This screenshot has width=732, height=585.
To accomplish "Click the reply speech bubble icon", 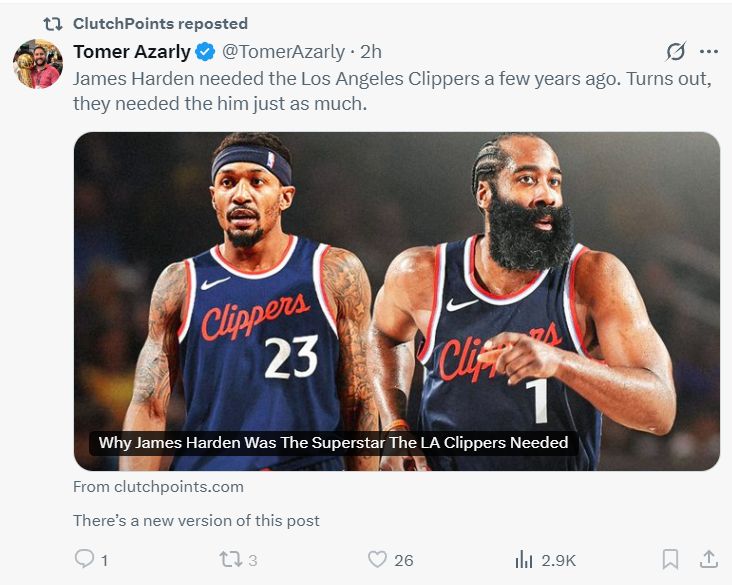I will pyautogui.click(x=86, y=559).
